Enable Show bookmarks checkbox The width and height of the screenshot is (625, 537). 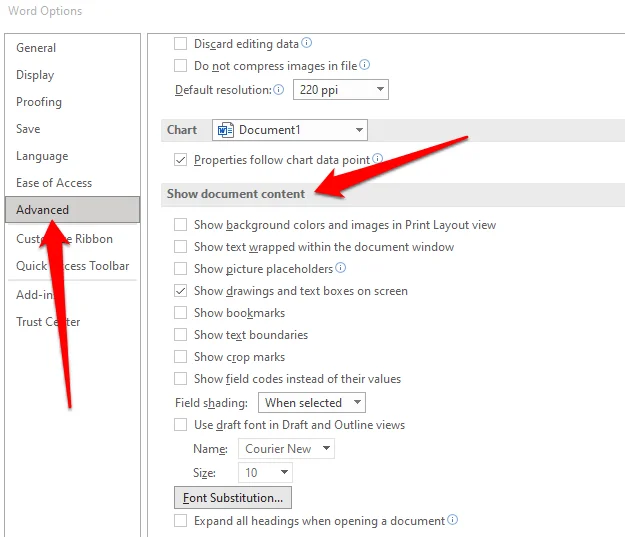(x=181, y=313)
